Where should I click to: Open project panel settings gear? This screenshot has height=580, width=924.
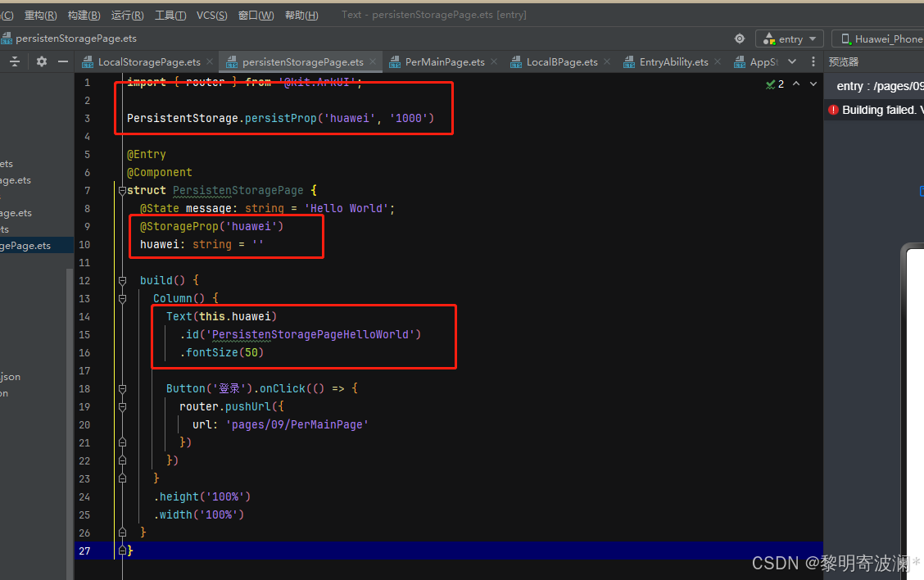pos(41,61)
